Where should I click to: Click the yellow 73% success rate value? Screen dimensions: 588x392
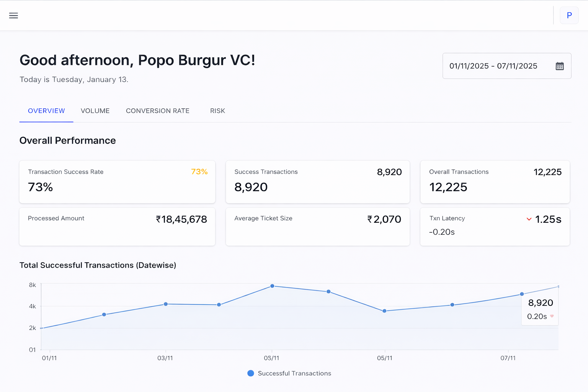[199, 172]
